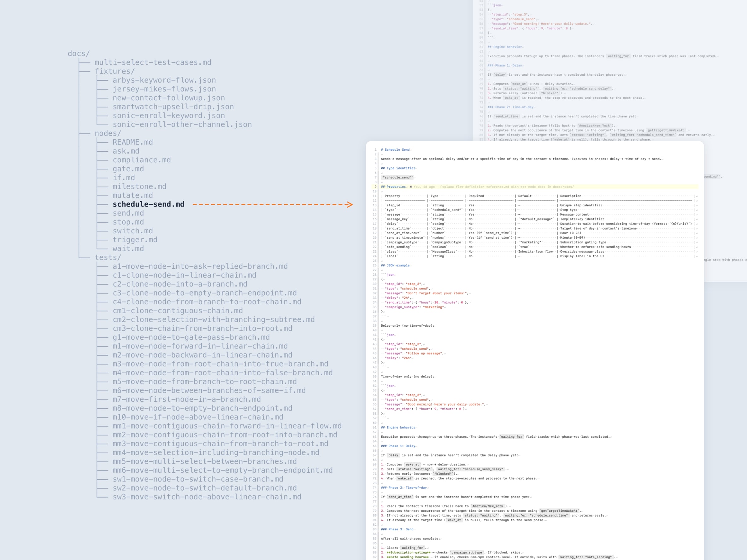Click the '### Phase 3: Send' heading
Image resolution: width=747 pixels, height=560 pixels.
pos(397,529)
